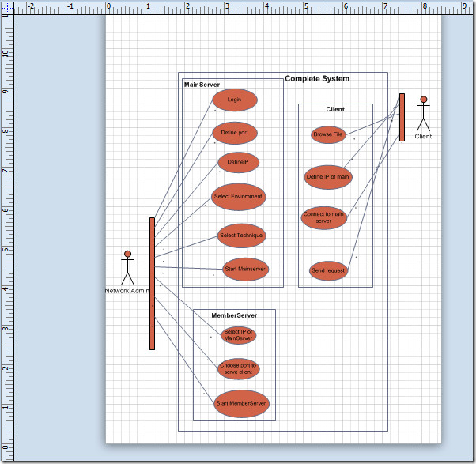Click the Login use case oval
The image size is (476, 464).
click(x=235, y=100)
